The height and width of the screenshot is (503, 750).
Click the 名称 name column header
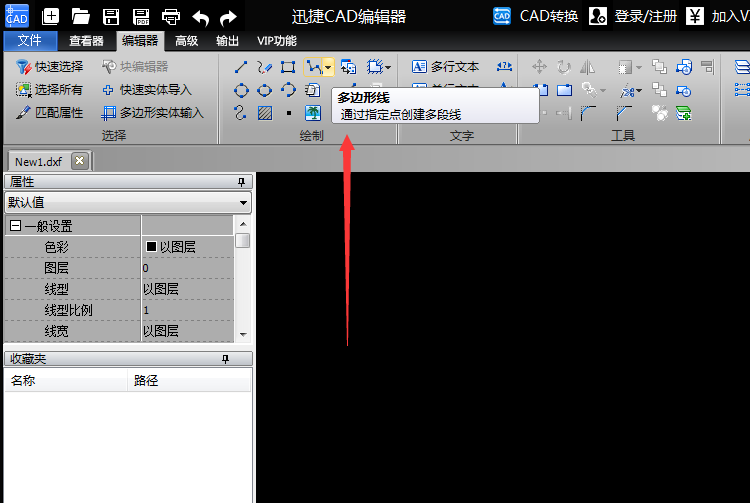(66, 381)
